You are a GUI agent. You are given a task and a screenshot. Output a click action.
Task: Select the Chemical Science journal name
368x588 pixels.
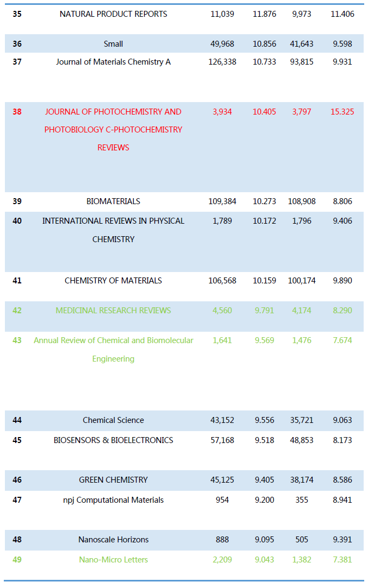pos(113,420)
